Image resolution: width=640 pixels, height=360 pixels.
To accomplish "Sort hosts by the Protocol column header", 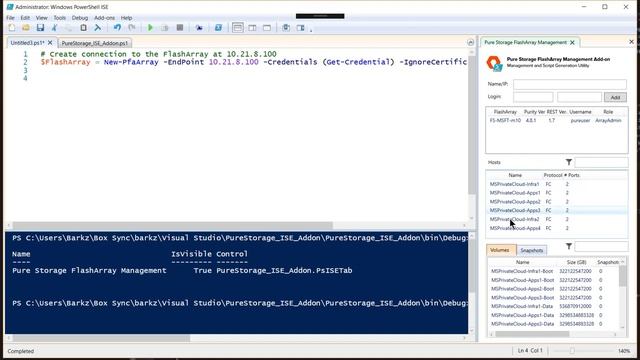I will coord(553,175).
